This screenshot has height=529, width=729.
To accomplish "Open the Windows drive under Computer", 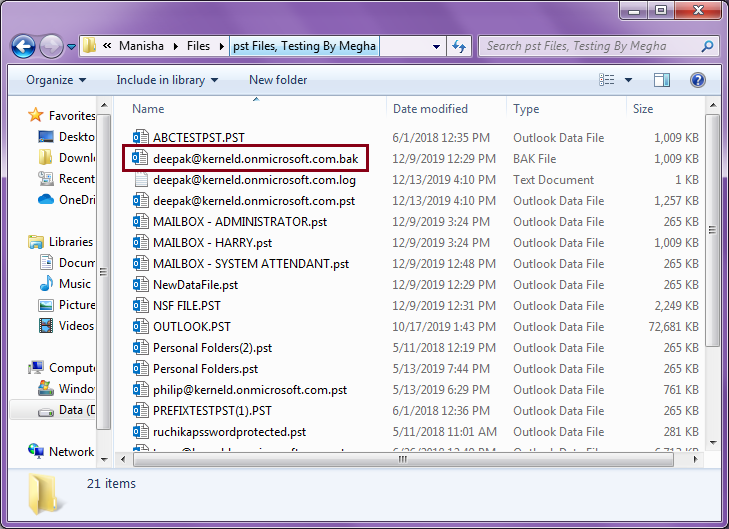I will 66,389.
